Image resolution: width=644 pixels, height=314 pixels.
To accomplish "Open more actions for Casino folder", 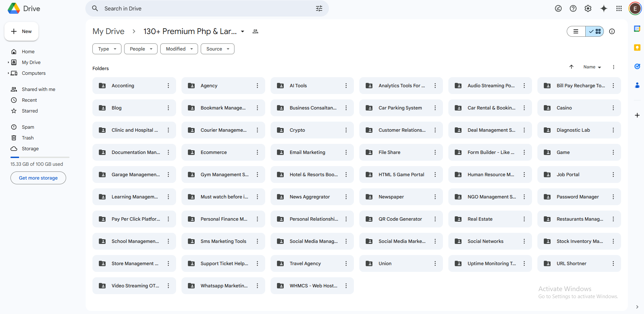I will (613, 108).
